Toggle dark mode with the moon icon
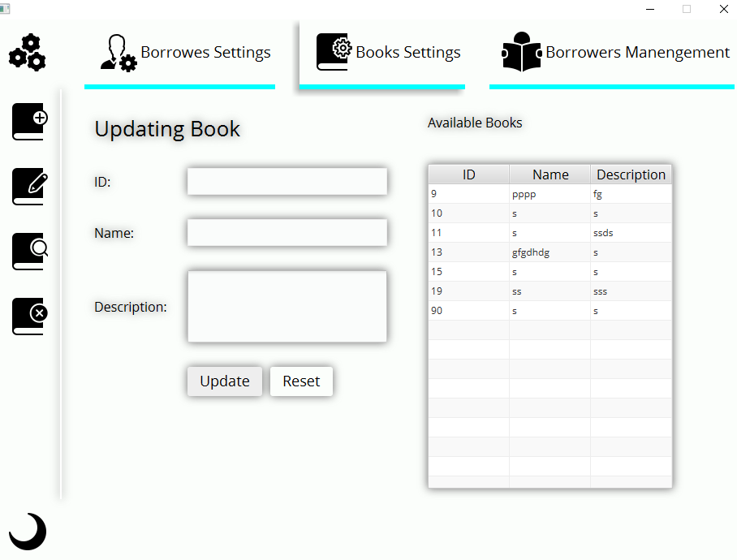The width and height of the screenshot is (737, 560). (28, 532)
